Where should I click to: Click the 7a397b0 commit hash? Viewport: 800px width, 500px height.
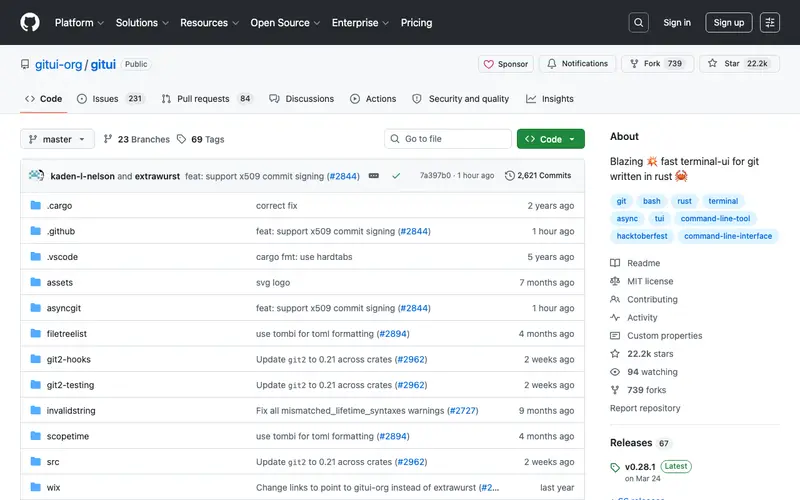point(435,176)
